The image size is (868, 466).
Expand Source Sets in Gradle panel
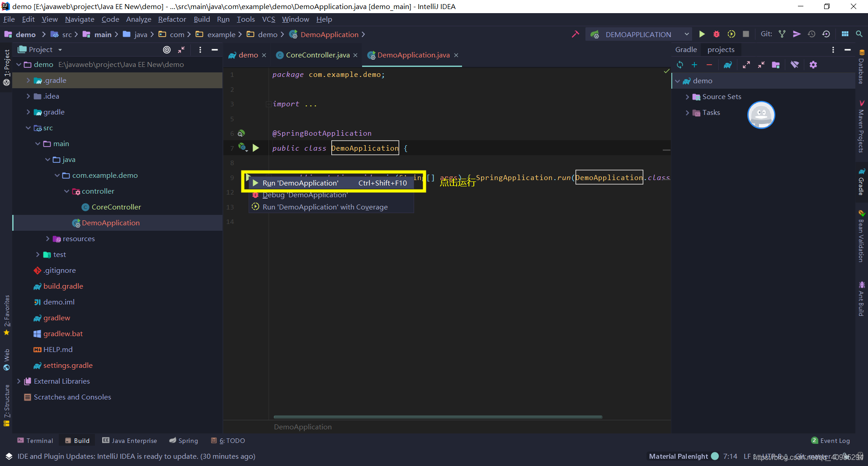coord(687,97)
